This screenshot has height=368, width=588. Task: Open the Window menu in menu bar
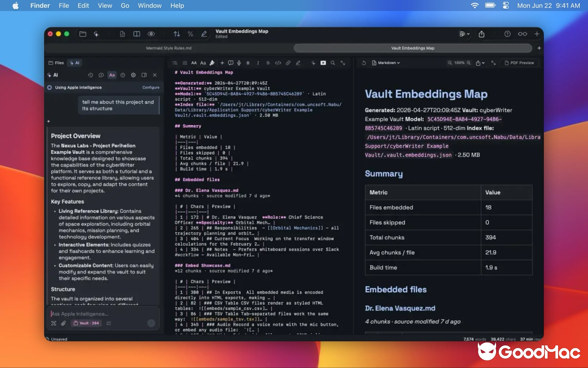[150, 6]
